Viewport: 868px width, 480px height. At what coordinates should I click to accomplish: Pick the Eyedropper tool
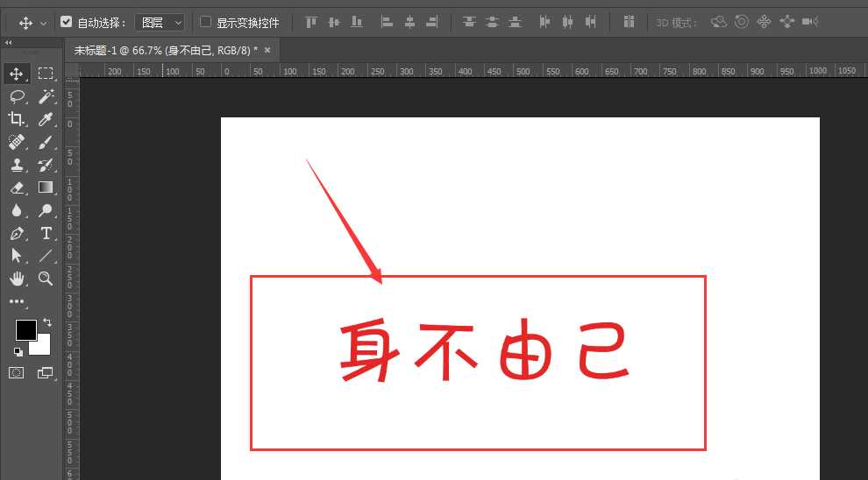point(46,119)
